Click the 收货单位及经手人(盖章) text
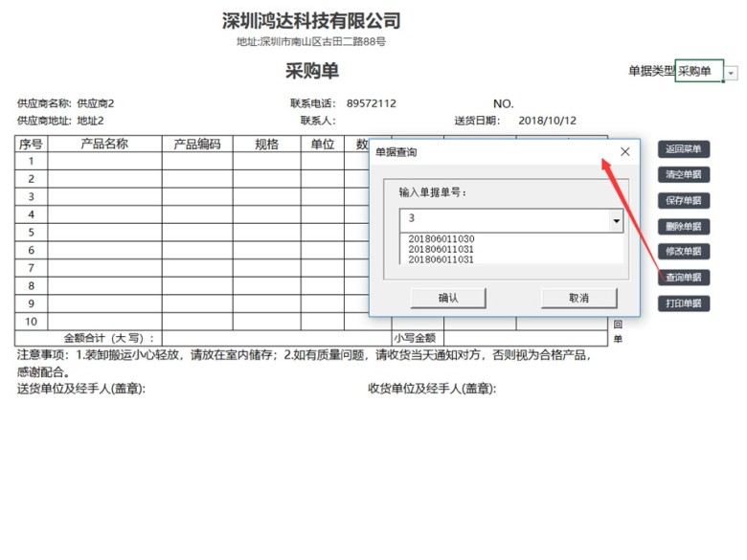747x560 pixels. coord(432,389)
